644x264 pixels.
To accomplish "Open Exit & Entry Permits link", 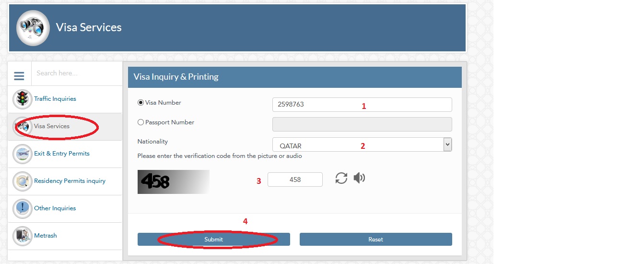I will [62, 154].
